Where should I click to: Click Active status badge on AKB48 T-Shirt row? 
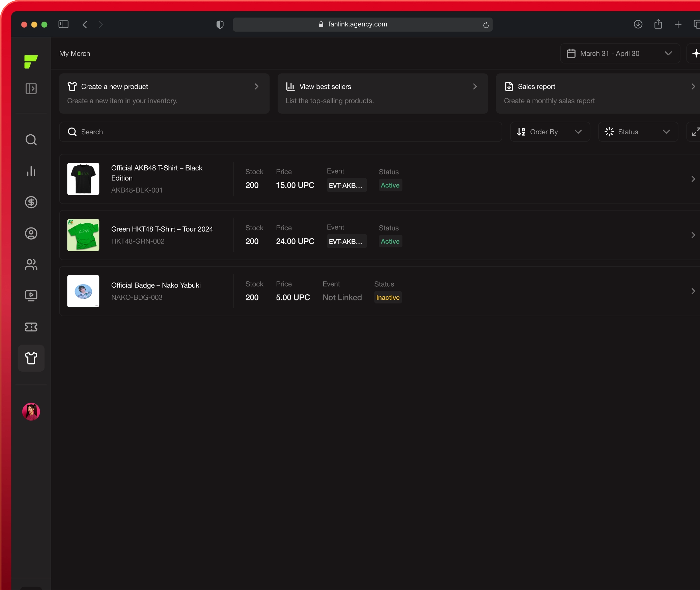[x=390, y=185]
